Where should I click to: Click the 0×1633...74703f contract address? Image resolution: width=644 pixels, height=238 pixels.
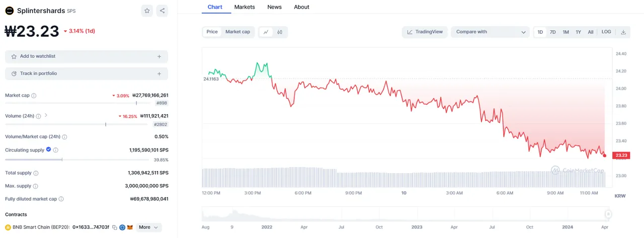(x=91, y=227)
